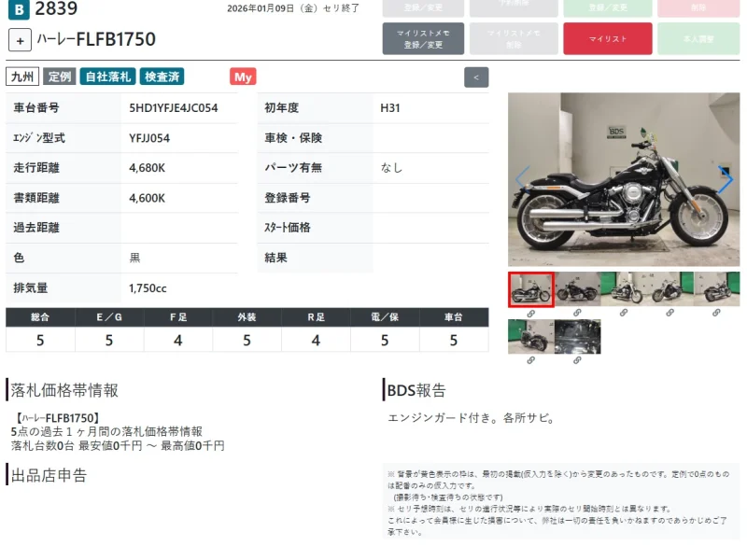Image resolution: width=747 pixels, height=560 pixels.
Task: Select the 検査済 tag
Action: pos(162,77)
